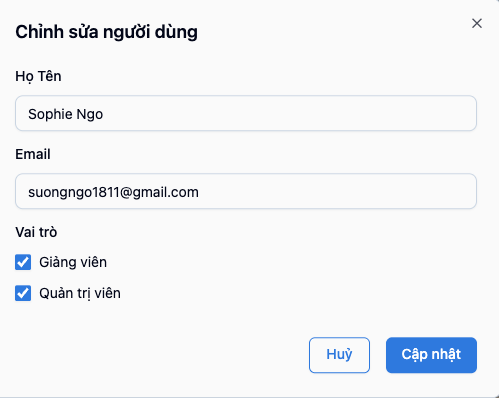This screenshot has width=499, height=398.
Task: Uncheck the Giảng viên checkbox
Action: click(23, 262)
